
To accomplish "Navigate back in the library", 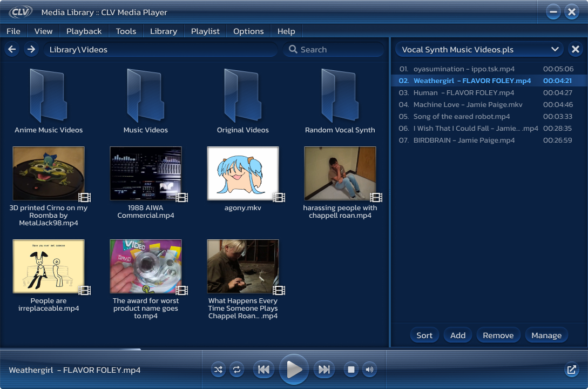I will click(12, 49).
